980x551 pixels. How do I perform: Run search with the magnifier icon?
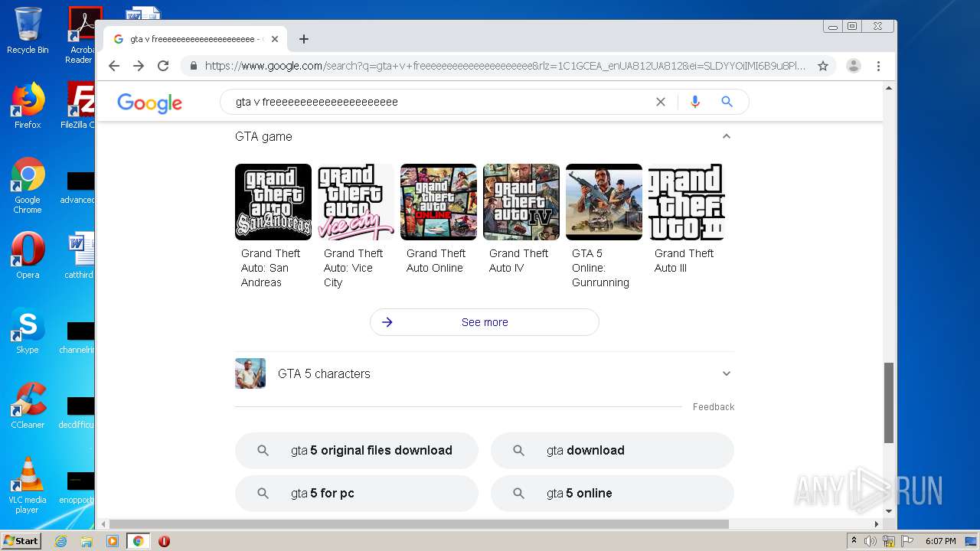tap(727, 102)
